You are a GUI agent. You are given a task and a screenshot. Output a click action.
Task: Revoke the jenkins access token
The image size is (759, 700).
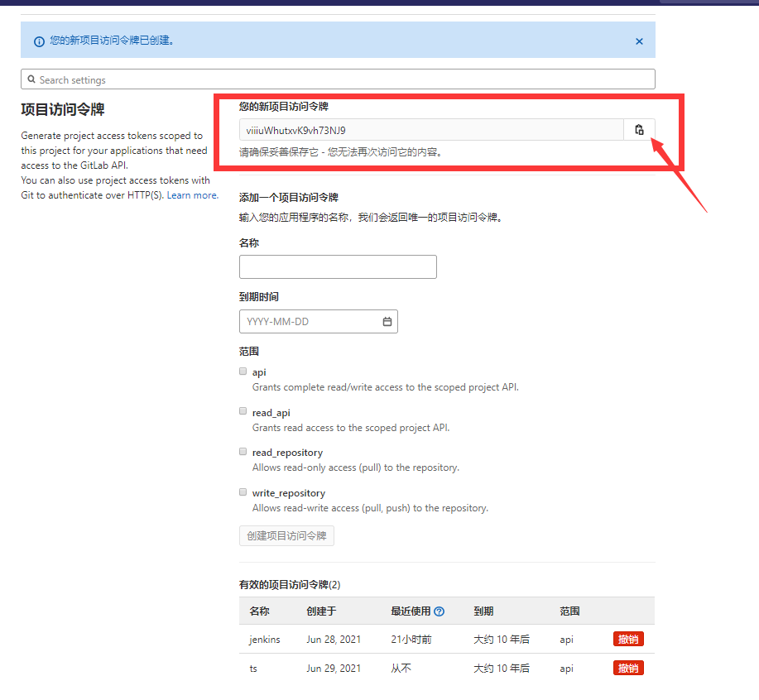[x=627, y=639]
